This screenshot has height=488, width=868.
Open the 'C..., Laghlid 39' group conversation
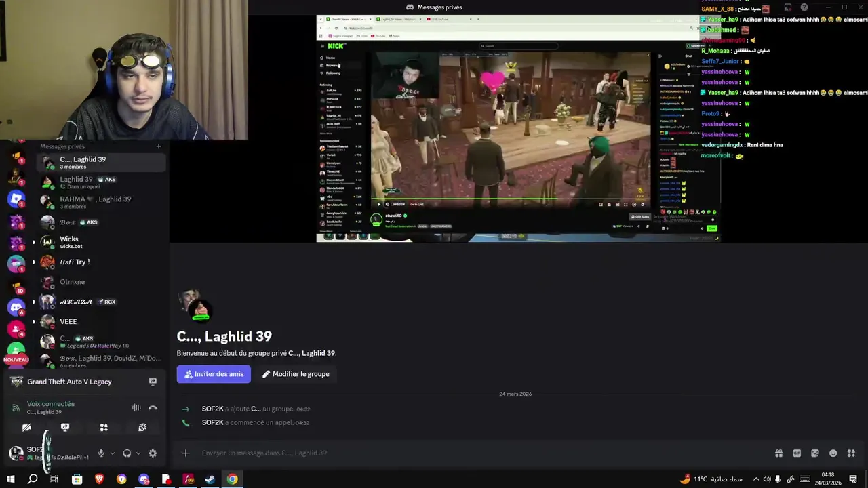(x=102, y=163)
